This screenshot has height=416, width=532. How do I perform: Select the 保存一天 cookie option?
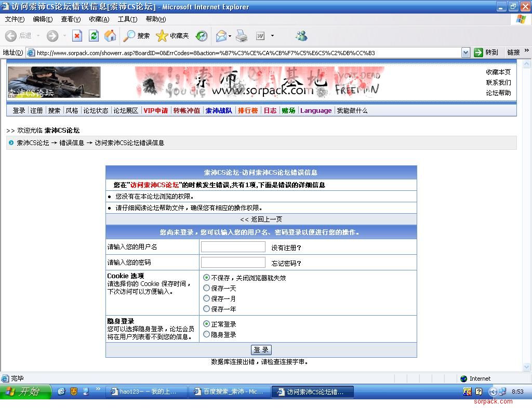[x=207, y=288]
